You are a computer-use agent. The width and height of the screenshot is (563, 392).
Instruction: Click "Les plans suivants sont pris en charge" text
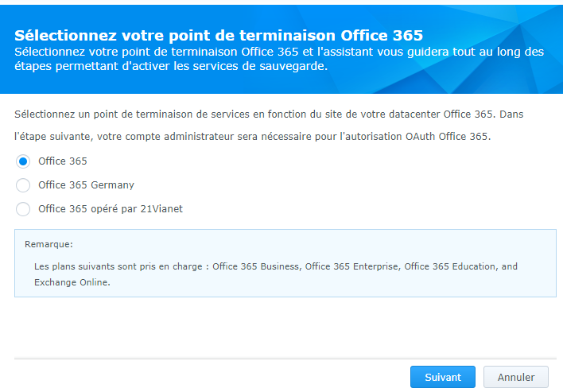tap(121, 266)
